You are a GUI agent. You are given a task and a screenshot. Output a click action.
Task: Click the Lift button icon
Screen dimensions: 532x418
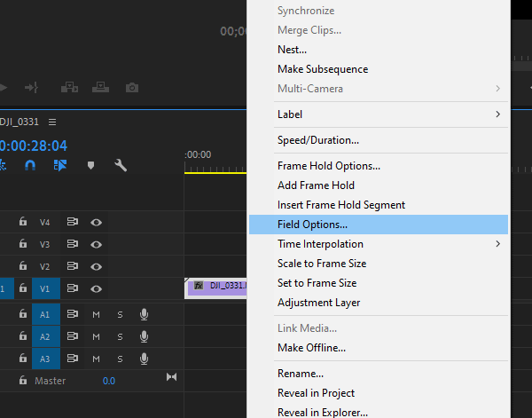[x=70, y=88]
